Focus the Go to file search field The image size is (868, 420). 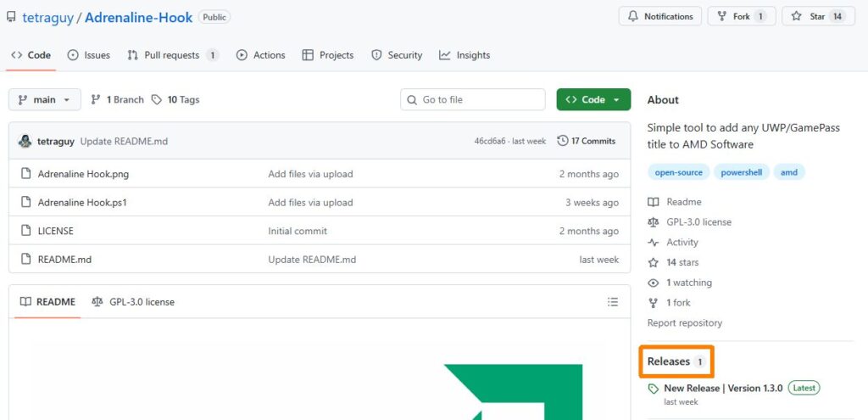473,100
